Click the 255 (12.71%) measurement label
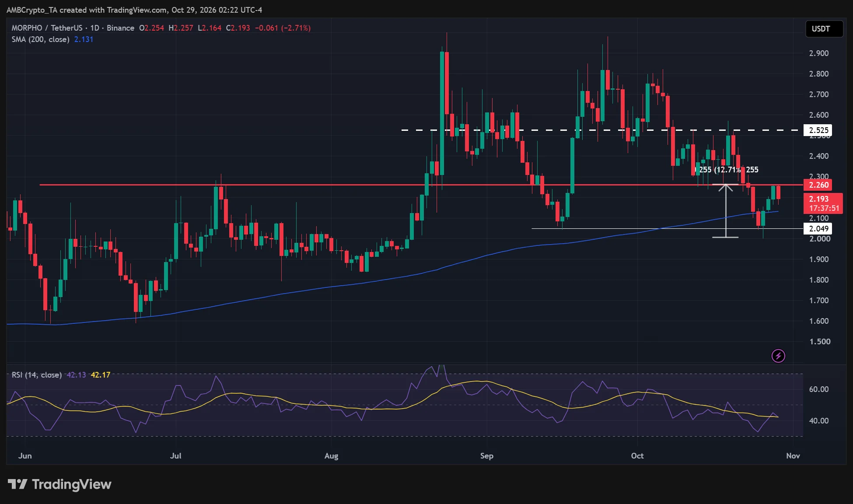The image size is (853, 504). (x=726, y=170)
